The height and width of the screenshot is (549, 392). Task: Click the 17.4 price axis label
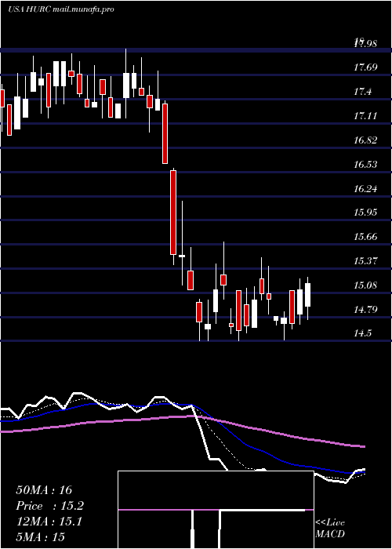[362, 92]
